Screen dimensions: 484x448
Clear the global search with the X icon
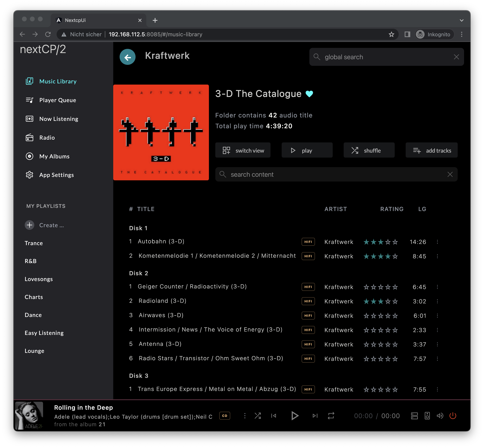(x=456, y=57)
